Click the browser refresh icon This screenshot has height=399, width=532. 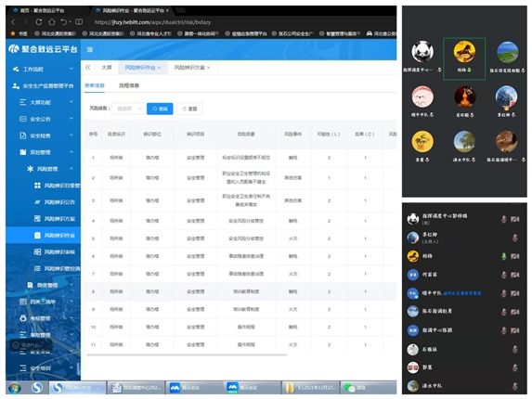pyautogui.click(x=39, y=22)
